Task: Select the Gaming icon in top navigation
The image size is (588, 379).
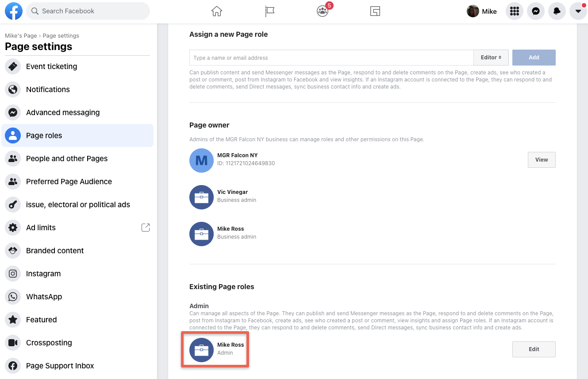Action: [x=375, y=11]
